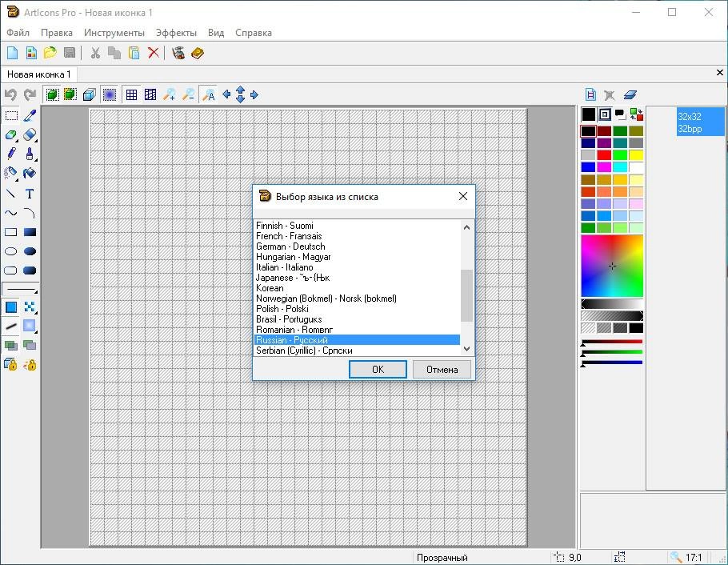Click the New icon toolbar button
Viewport: 728px width, 565px height.
13,53
